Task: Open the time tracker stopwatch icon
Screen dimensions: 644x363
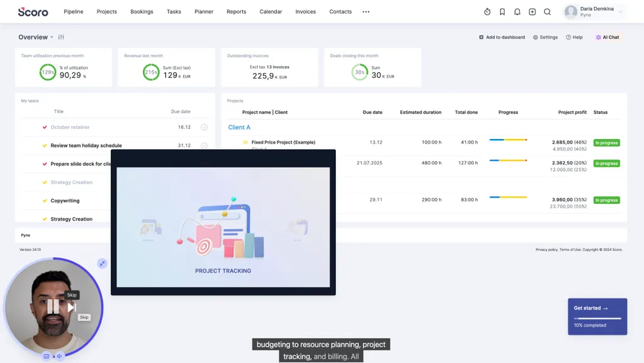Action: 487,12
